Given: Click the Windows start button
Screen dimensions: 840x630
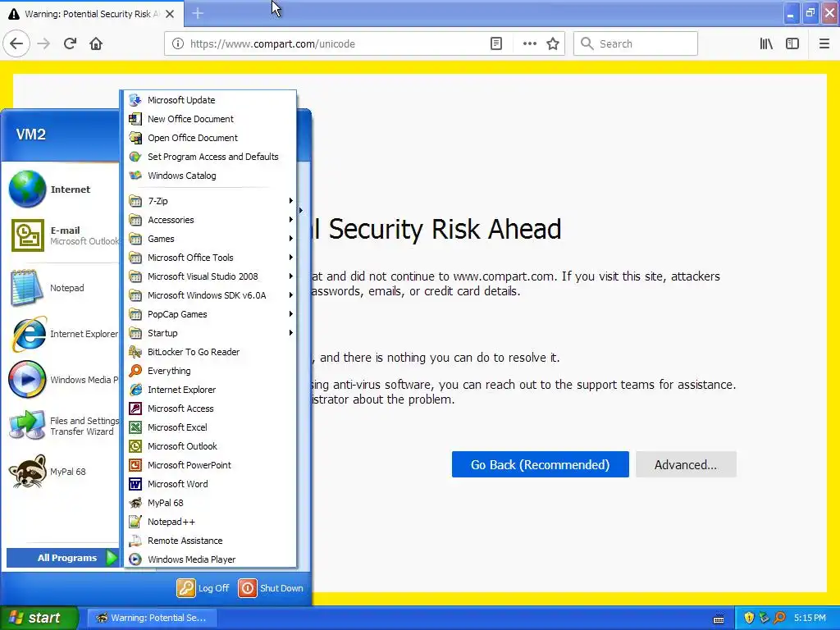Looking at the screenshot, I should [39, 618].
